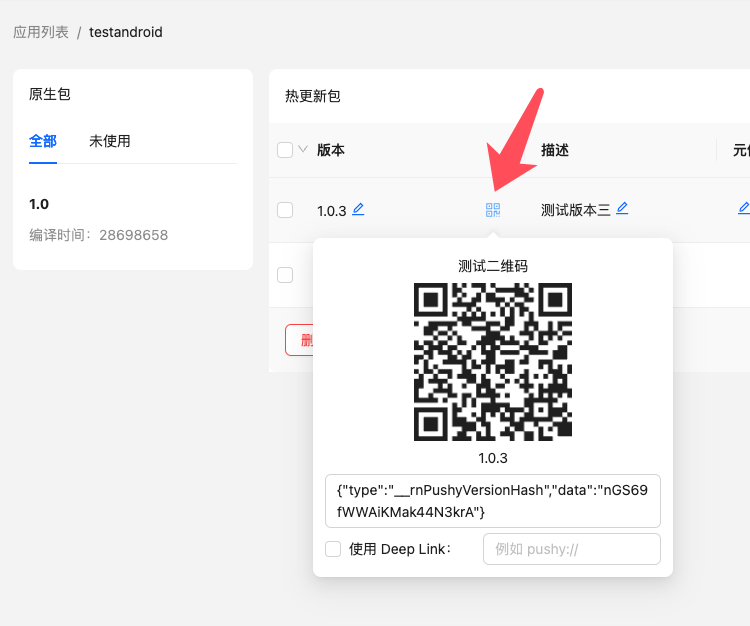Click the rnPushyVersionHash JSON text box
Image resolution: width=750 pixels, height=626 pixels.
(x=492, y=501)
